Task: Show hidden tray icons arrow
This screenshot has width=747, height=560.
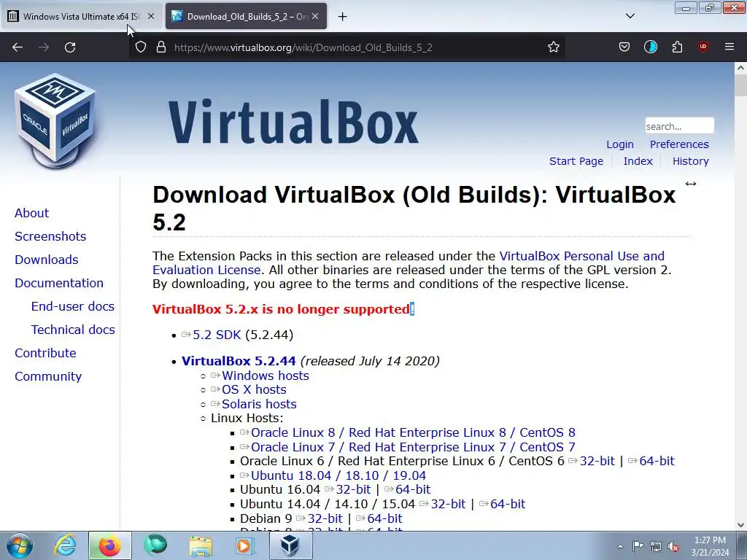Action: click(620, 546)
